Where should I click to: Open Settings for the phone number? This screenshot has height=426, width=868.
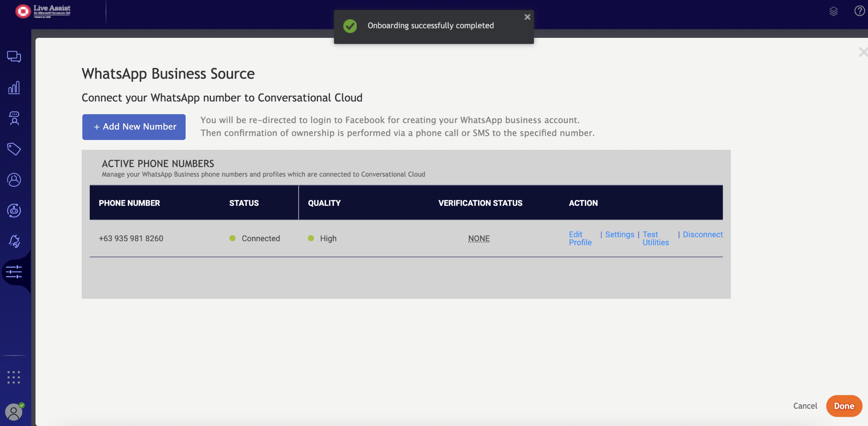(620, 234)
